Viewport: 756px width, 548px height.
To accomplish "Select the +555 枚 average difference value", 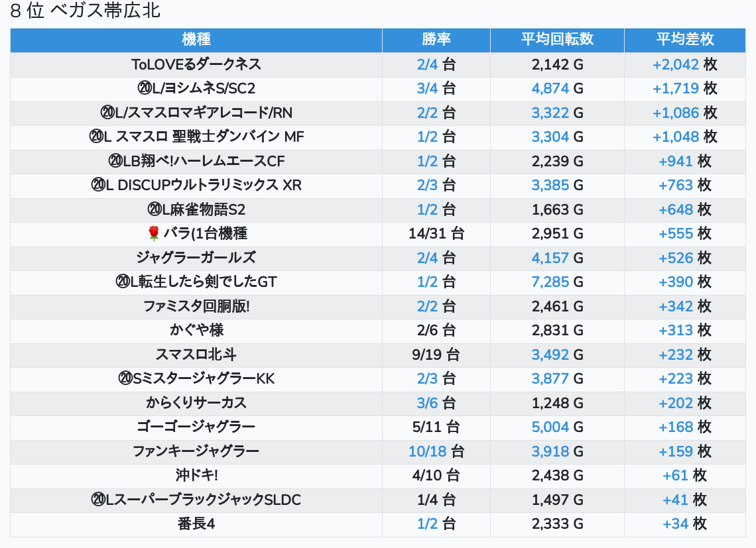I will 684,234.
